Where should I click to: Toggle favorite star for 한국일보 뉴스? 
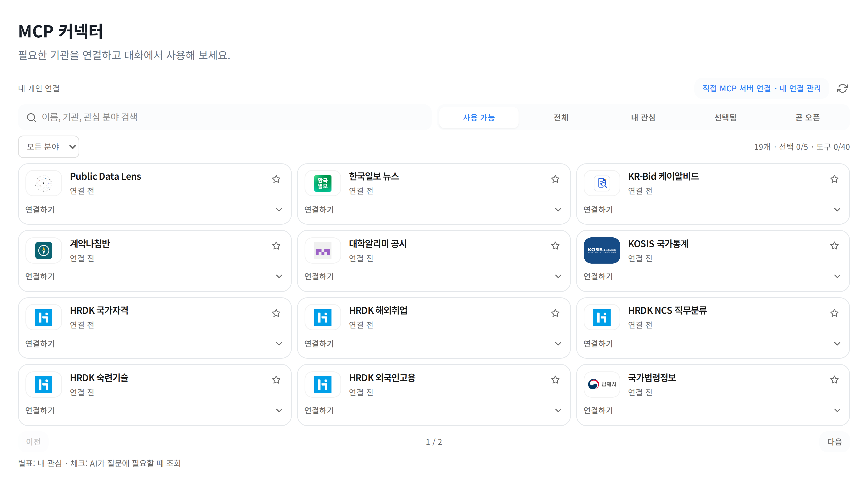pyautogui.click(x=555, y=179)
